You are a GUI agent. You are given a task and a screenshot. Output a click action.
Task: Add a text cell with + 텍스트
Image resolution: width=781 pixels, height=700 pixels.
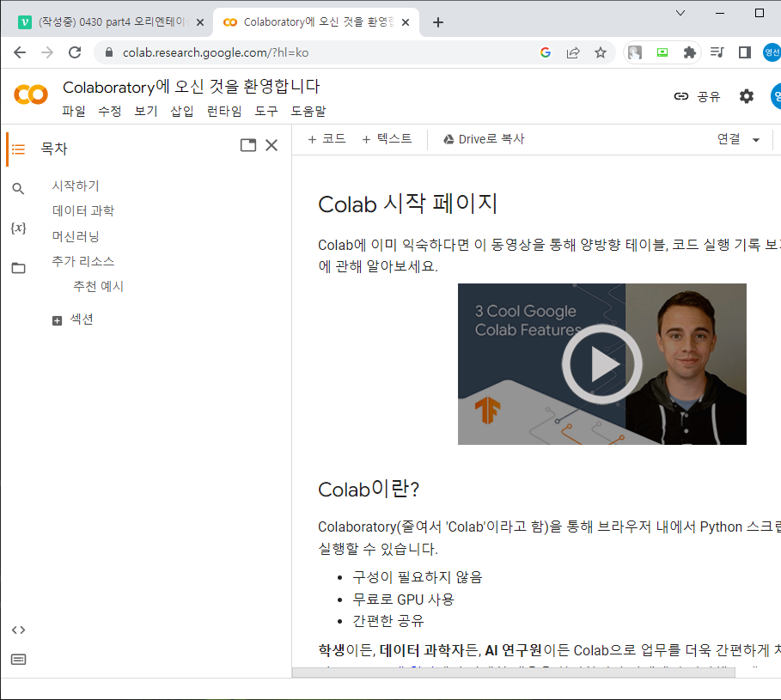click(387, 139)
